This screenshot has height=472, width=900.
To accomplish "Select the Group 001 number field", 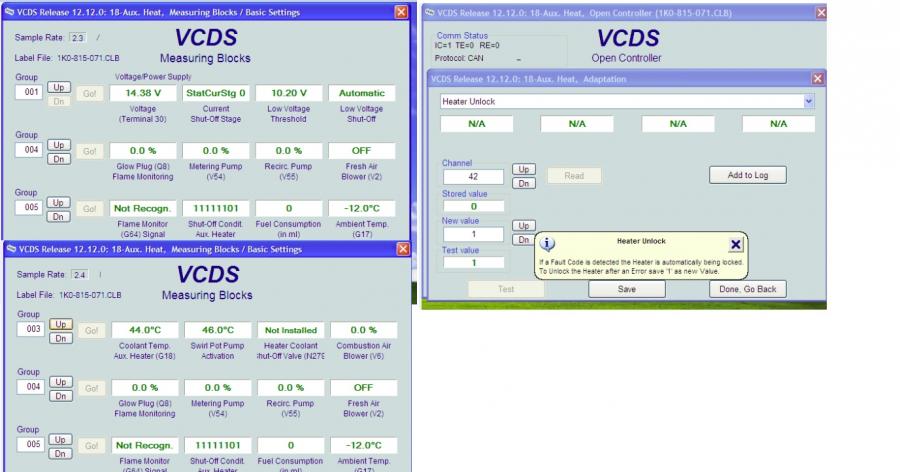I will pyautogui.click(x=29, y=92).
